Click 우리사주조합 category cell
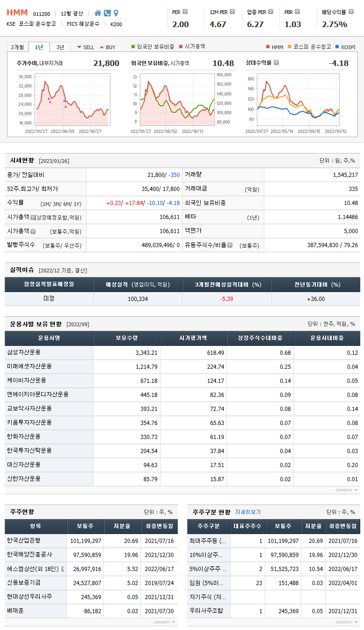The height and width of the screenshot is (630, 364). pos(209,611)
